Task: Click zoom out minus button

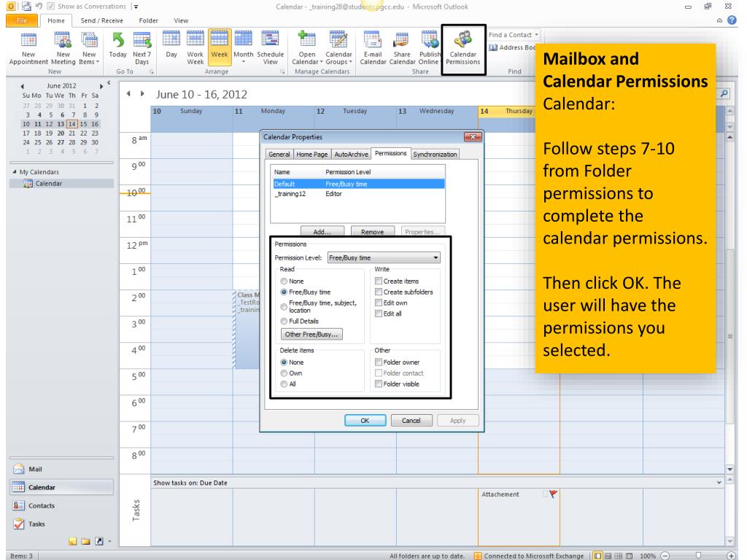Action: tap(665, 555)
